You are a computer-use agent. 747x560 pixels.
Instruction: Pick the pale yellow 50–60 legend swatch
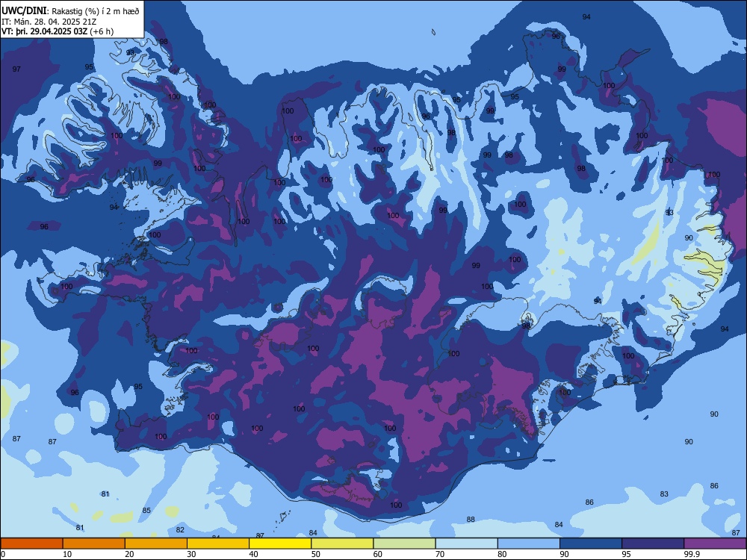click(x=342, y=543)
